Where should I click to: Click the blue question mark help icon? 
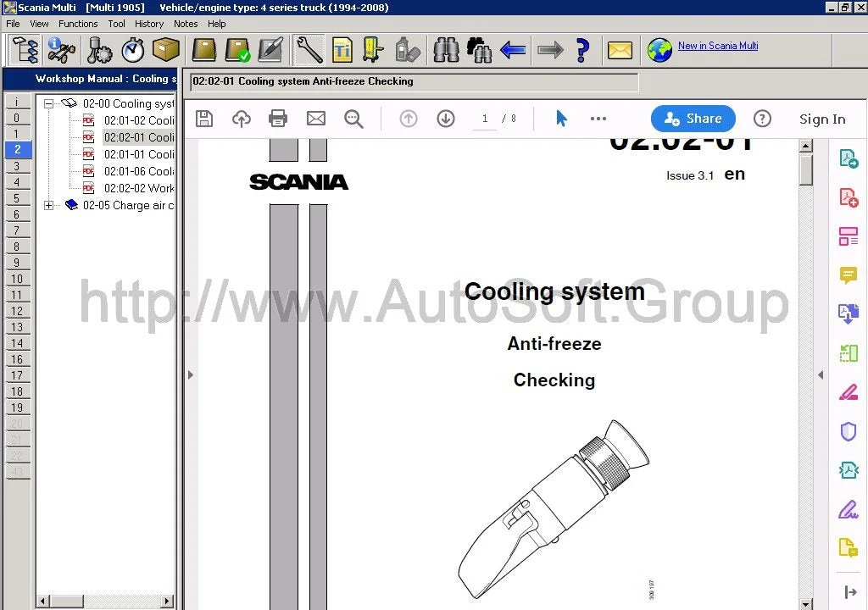[582, 50]
